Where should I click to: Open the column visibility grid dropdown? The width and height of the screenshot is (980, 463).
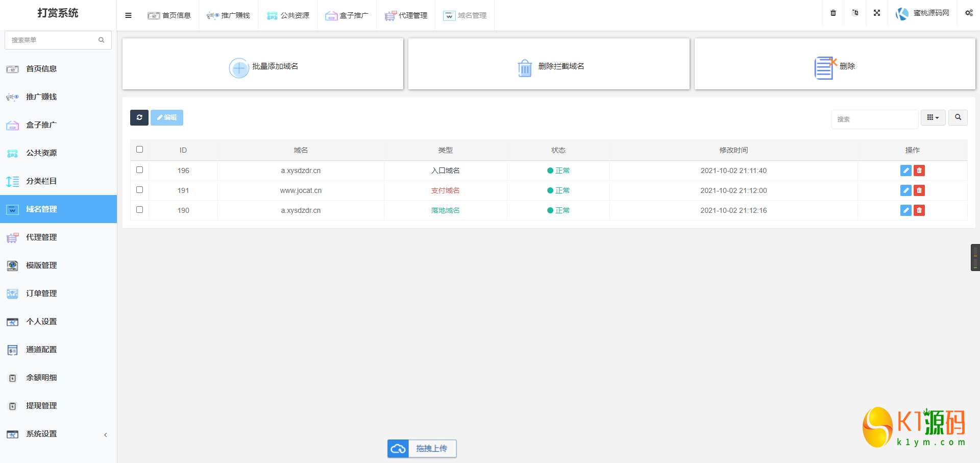pos(933,117)
